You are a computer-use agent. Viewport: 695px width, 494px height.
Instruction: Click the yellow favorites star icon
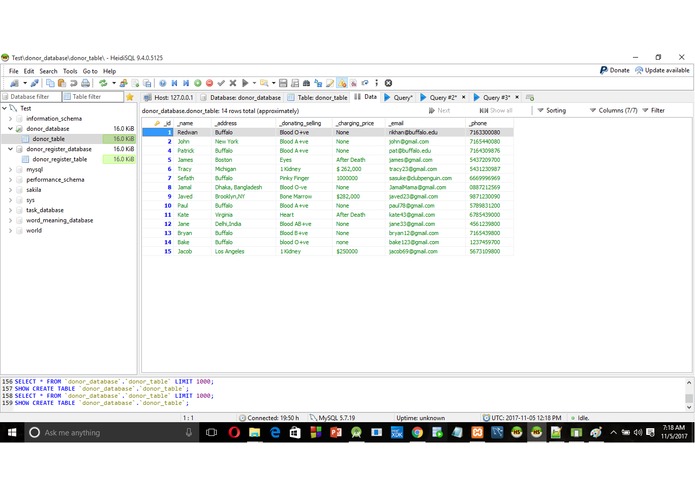(129, 97)
